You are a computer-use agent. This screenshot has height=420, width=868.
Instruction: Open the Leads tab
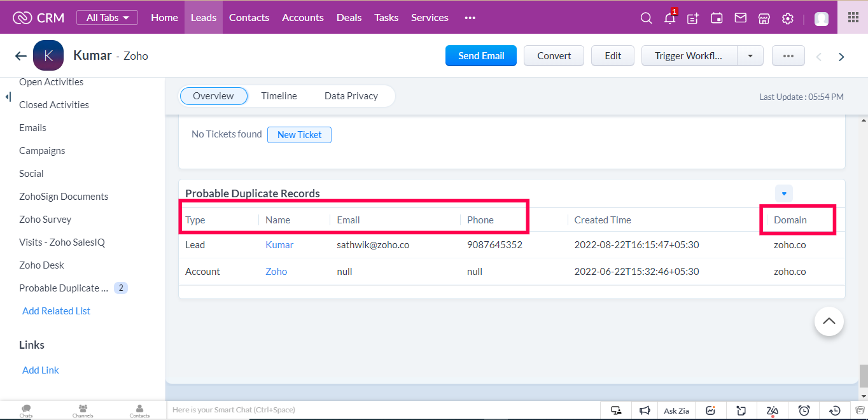point(204,18)
